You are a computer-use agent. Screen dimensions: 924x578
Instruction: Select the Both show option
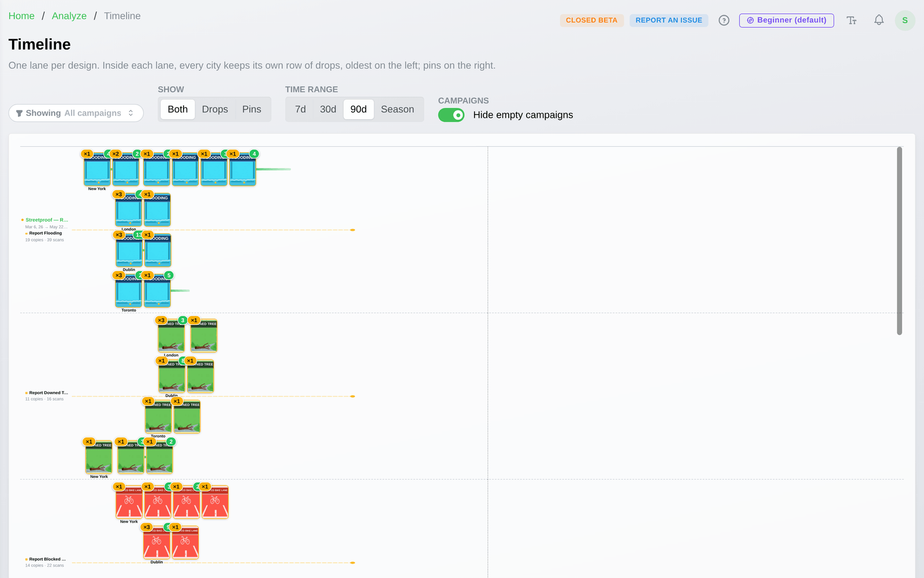point(178,109)
